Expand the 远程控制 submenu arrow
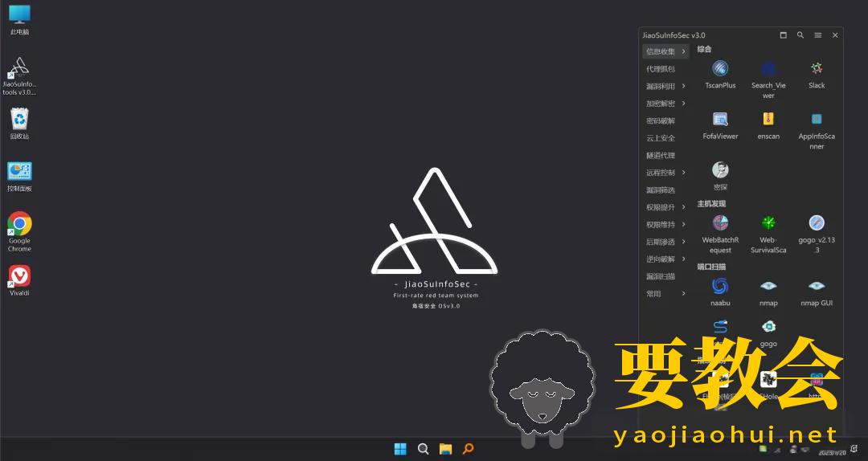This screenshot has width=868, height=461. [x=684, y=172]
